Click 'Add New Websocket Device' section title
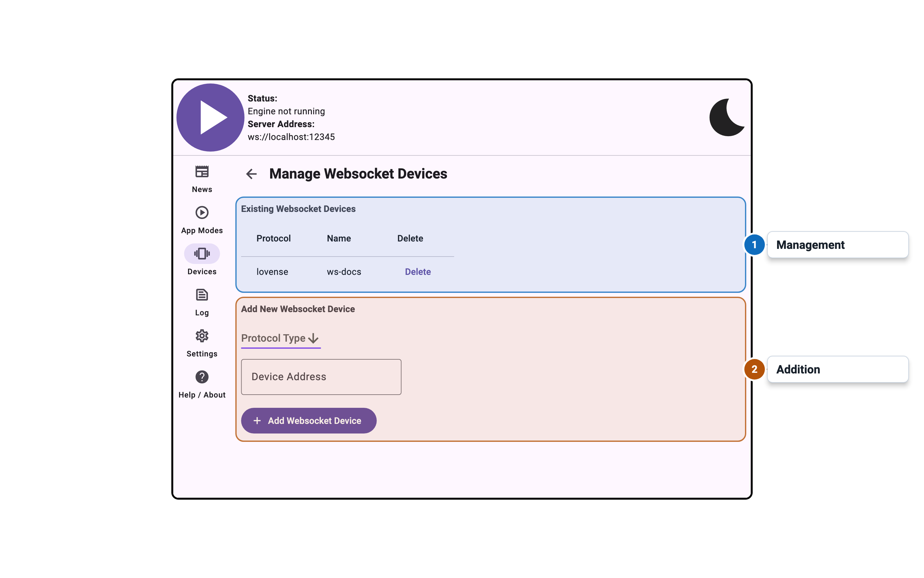This screenshot has width=924, height=578. point(297,309)
